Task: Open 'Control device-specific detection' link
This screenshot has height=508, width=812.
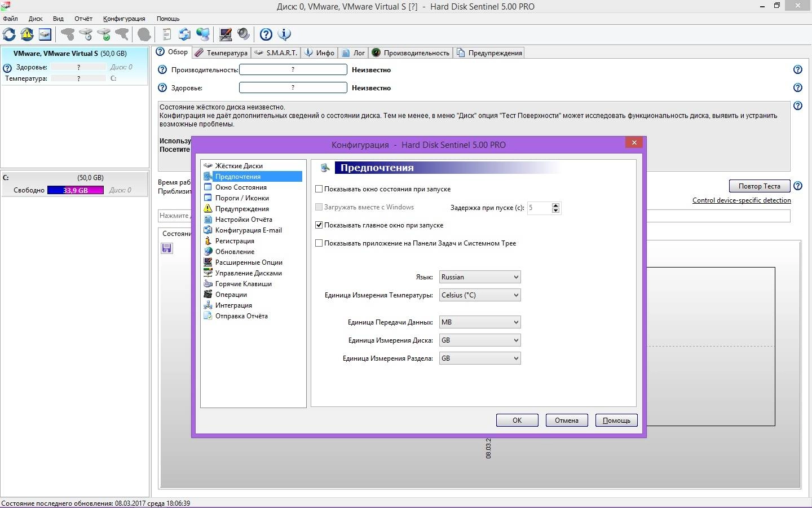Action: [x=742, y=200]
